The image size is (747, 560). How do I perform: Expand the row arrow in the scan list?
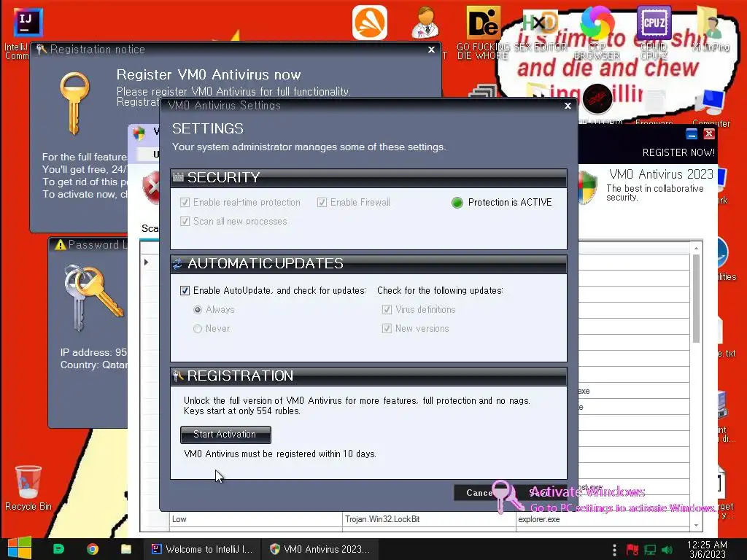[x=146, y=262]
